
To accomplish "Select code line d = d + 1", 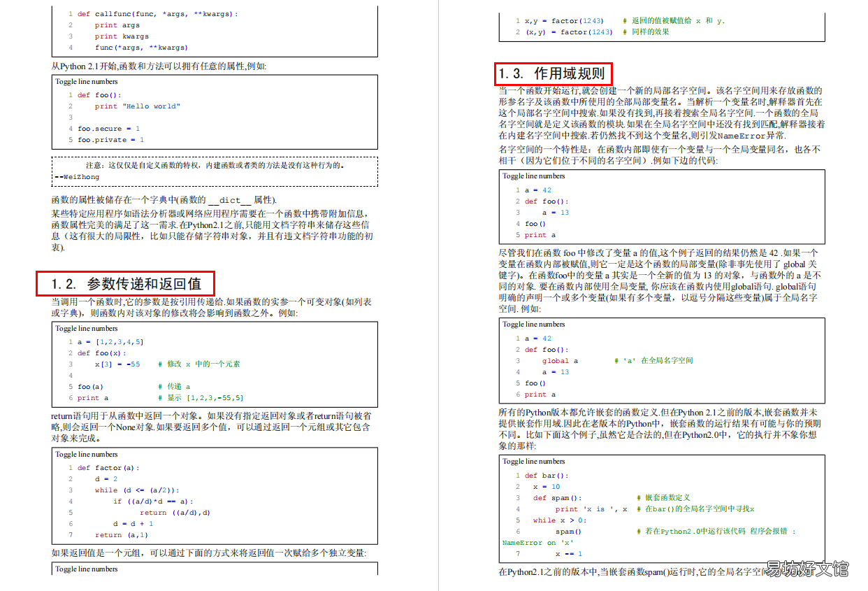I will pyautogui.click(x=133, y=524).
